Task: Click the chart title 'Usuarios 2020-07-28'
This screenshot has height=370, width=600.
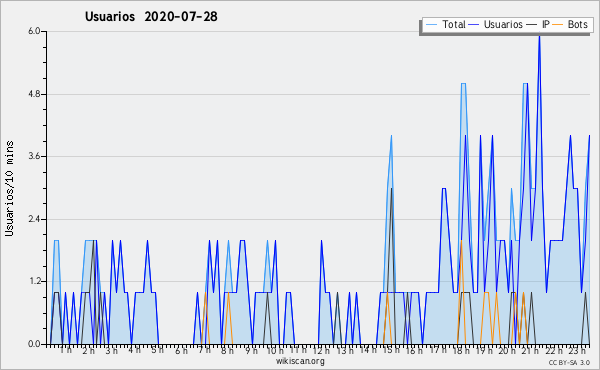Action: (151, 16)
